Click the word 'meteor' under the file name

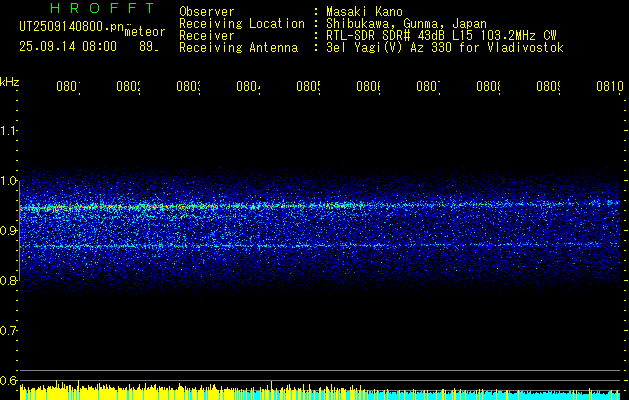point(145,32)
